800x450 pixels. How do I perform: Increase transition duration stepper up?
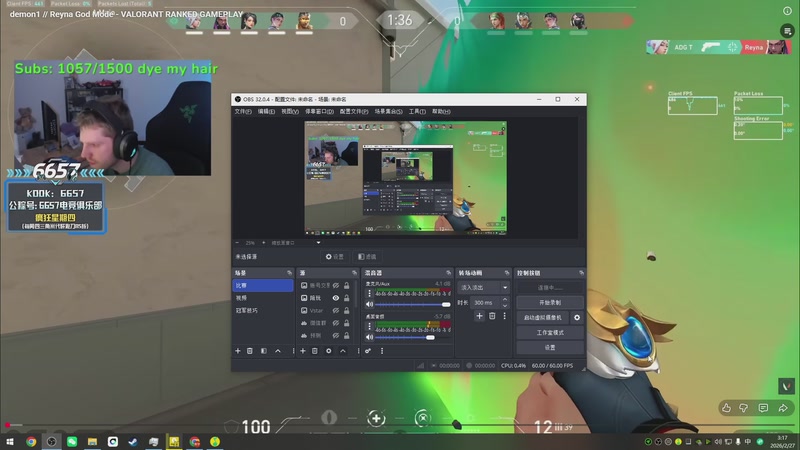click(505, 299)
